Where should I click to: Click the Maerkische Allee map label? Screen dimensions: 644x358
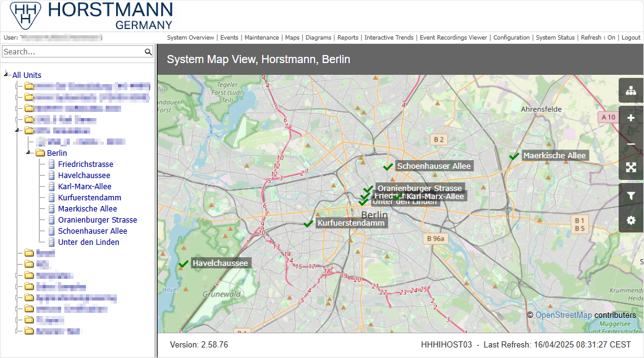pyautogui.click(x=554, y=156)
